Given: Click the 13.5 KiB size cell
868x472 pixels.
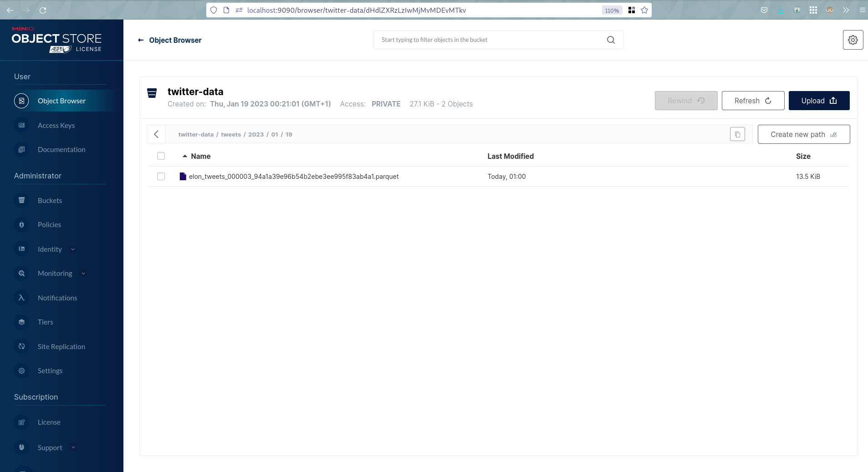Looking at the screenshot, I should coord(808,176).
